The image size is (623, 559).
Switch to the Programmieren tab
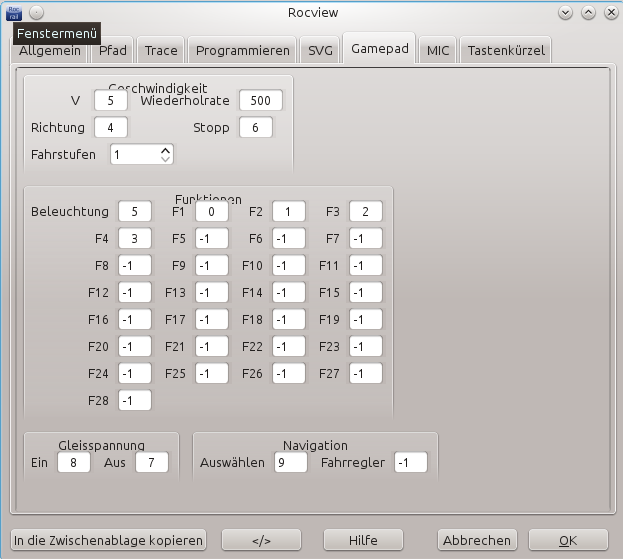(x=243, y=50)
